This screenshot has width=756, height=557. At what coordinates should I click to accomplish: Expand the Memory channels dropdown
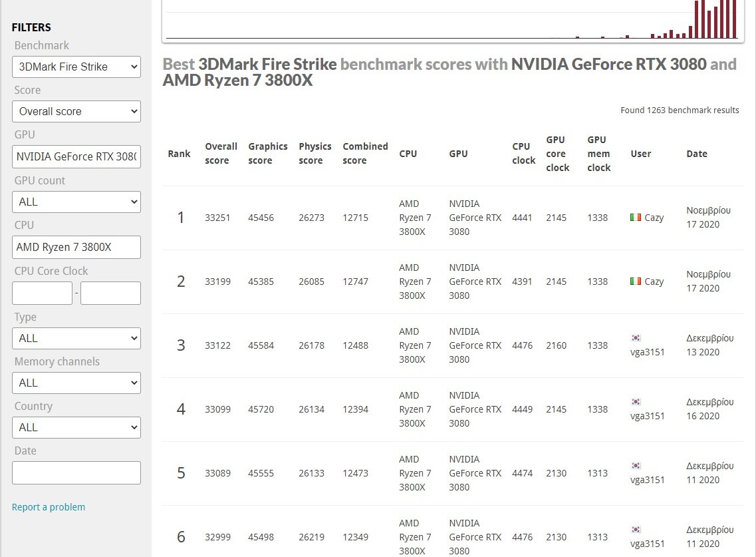point(76,383)
